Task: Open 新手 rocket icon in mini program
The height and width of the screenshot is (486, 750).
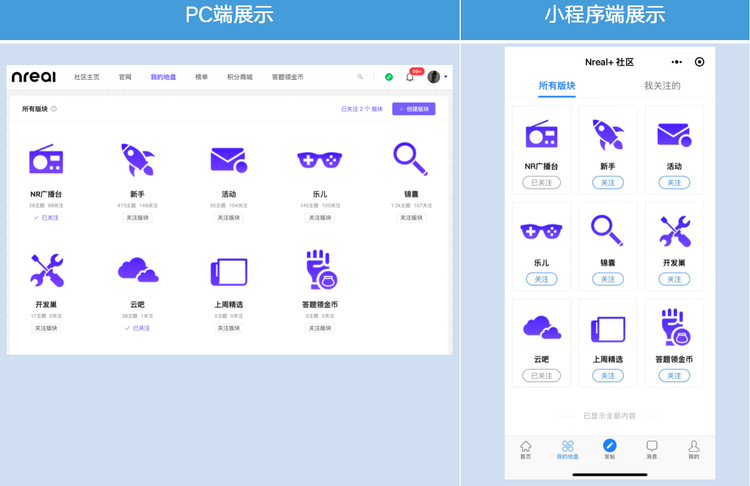Action: click(608, 134)
